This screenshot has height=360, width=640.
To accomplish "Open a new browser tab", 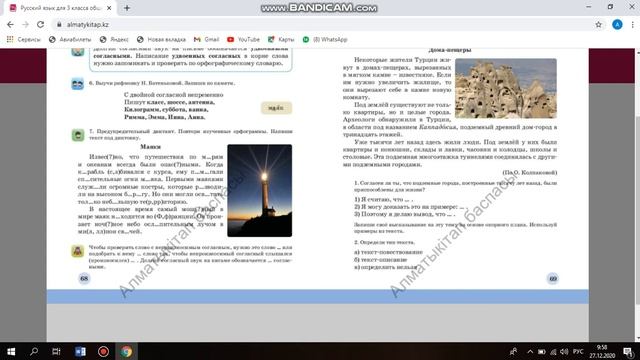I will 127,8.
